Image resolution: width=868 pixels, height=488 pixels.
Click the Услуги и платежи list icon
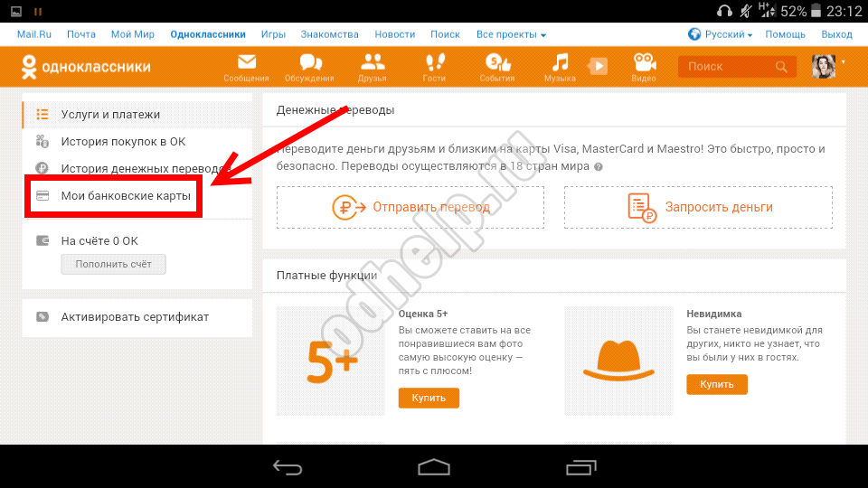point(42,115)
